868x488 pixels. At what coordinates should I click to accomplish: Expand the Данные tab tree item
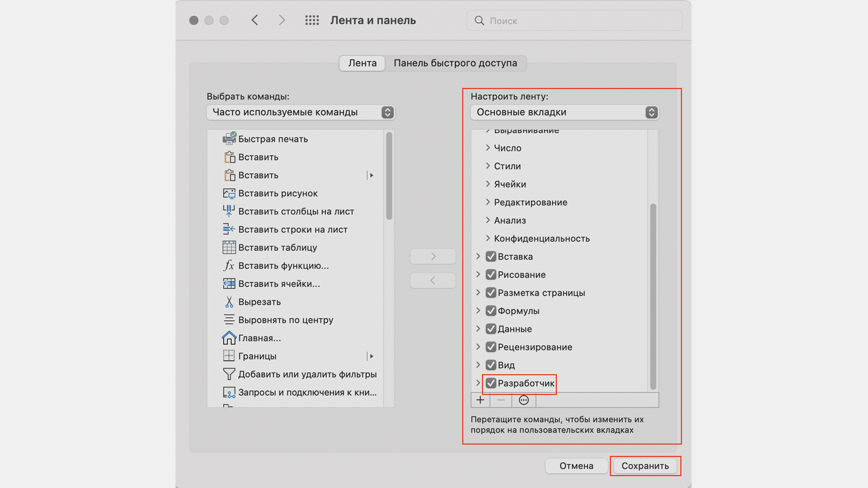pyautogui.click(x=479, y=329)
